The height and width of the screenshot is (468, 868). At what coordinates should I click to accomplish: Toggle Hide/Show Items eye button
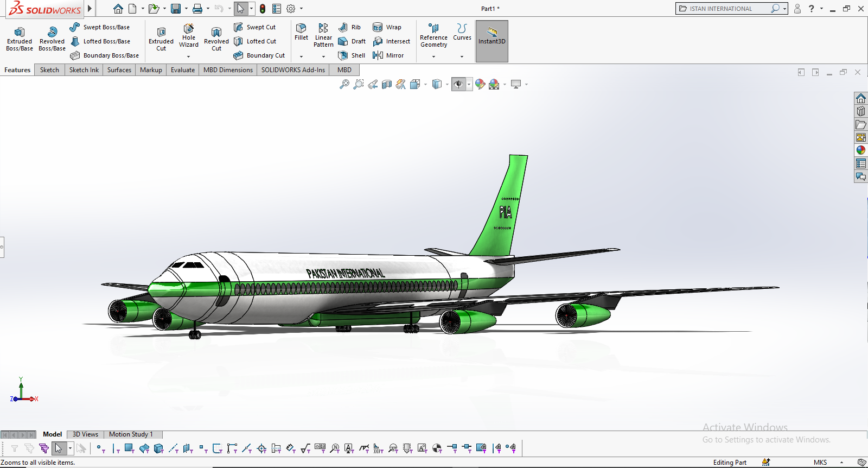[x=458, y=84]
